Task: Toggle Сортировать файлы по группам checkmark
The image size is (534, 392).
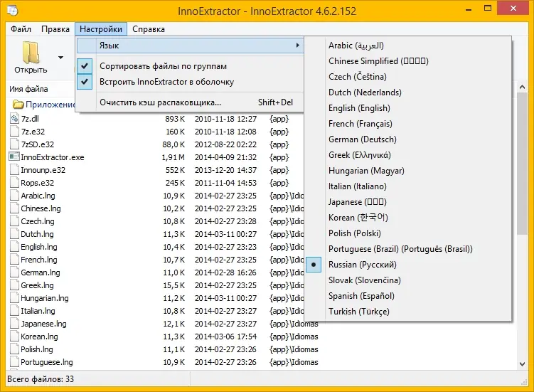Action: click(85, 65)
